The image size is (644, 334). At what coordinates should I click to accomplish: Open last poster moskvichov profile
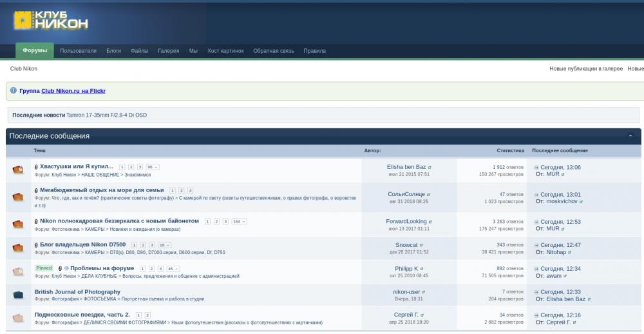562,201
